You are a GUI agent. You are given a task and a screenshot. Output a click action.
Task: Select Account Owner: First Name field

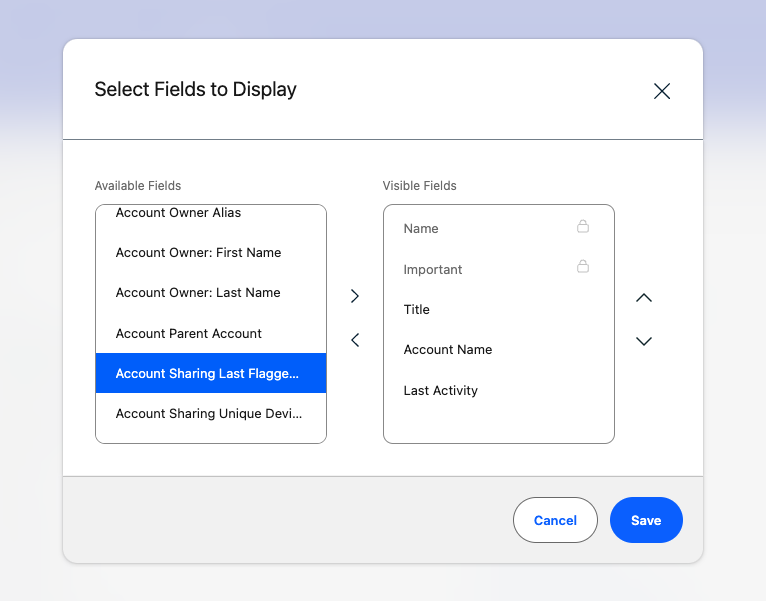tap(211, 253)
